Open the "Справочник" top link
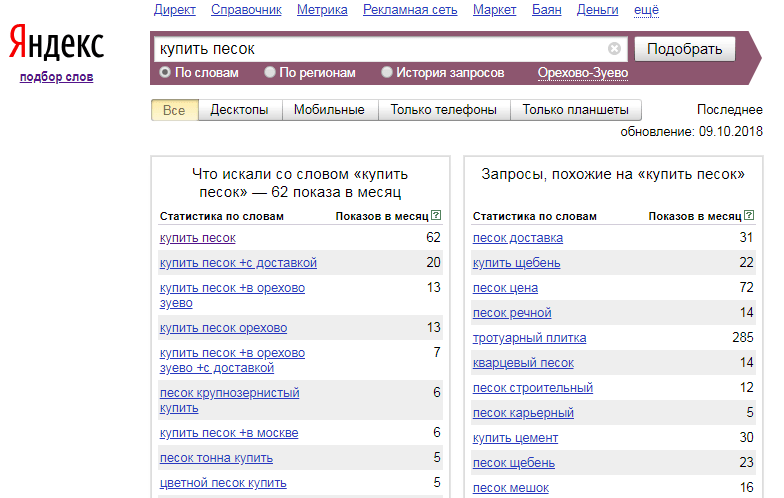This screenshot has height=498, width=784. click(246, 10)
